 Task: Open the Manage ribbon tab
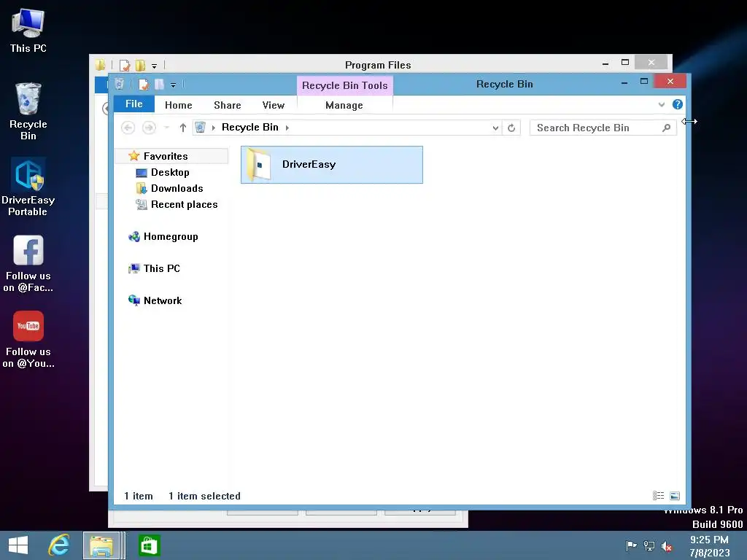coord(344,105)
